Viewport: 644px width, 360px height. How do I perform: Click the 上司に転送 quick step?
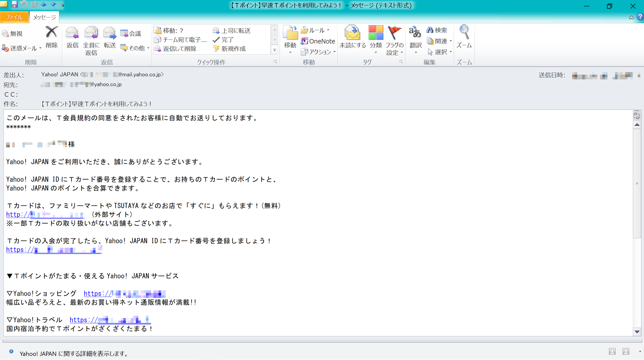233,30
